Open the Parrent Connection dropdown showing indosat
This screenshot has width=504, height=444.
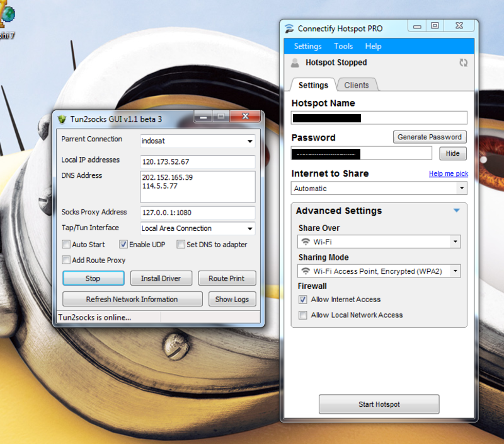click(198, 141)
